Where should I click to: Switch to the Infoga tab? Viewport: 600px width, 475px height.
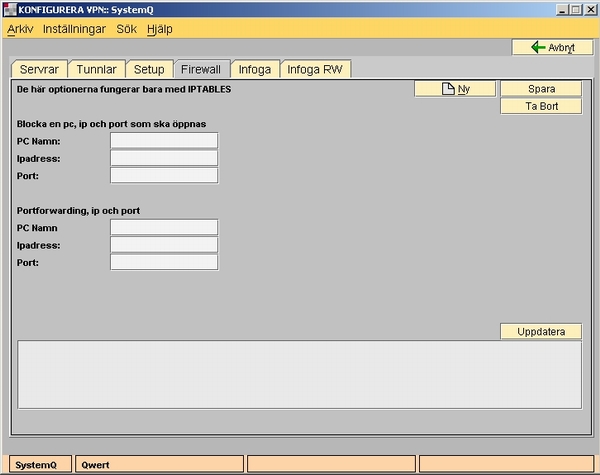point(254,69)
